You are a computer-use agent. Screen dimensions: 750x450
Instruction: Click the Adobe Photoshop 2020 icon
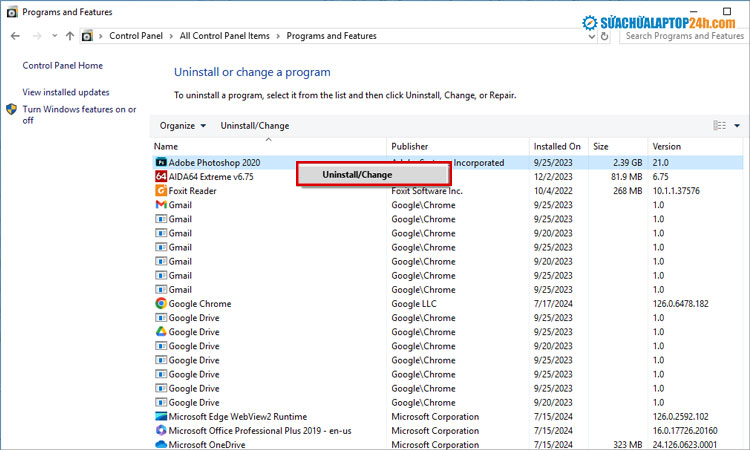(160, 162)
